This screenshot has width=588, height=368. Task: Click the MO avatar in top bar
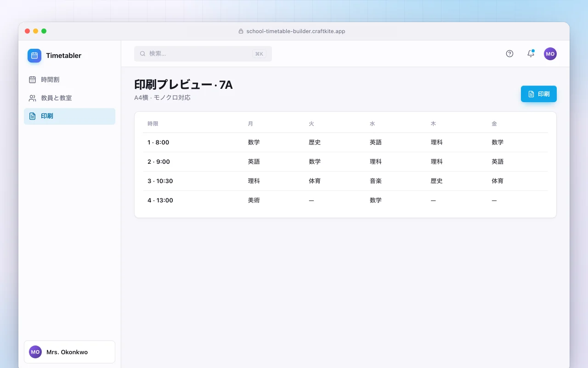550,54
